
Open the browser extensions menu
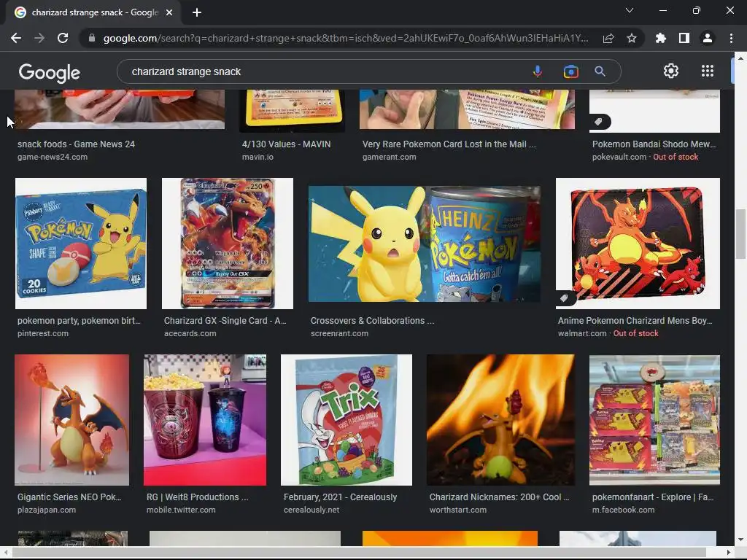point(661,38)
